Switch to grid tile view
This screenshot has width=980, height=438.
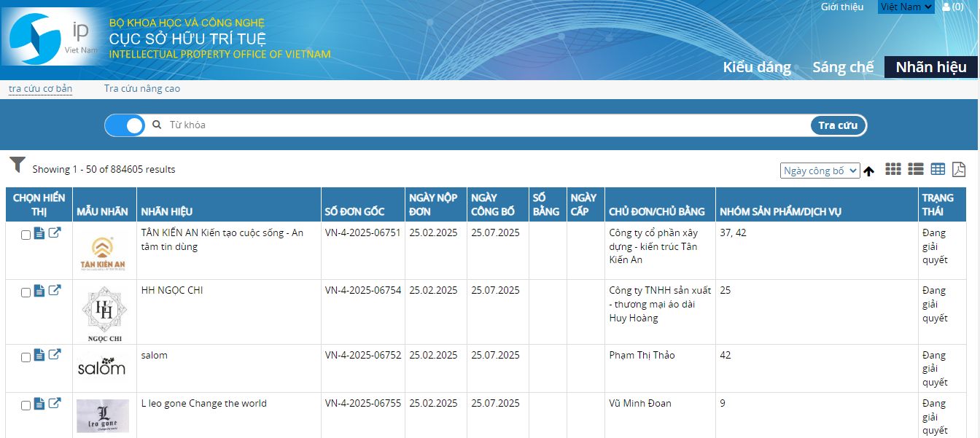893,169
